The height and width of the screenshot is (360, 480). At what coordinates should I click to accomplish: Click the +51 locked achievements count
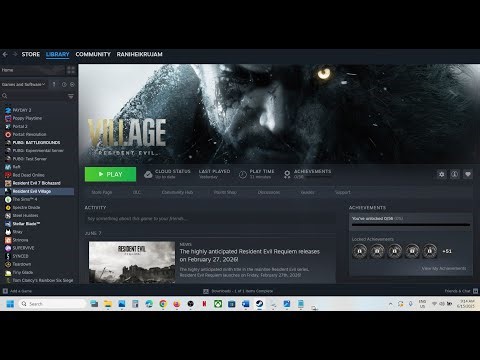[447, 251]
